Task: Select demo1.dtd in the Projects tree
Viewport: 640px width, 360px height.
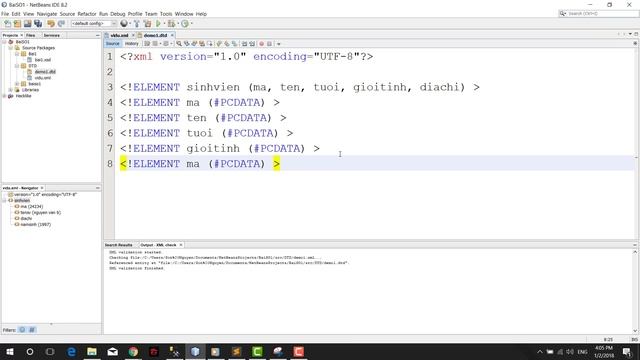Action: point(45,72)
